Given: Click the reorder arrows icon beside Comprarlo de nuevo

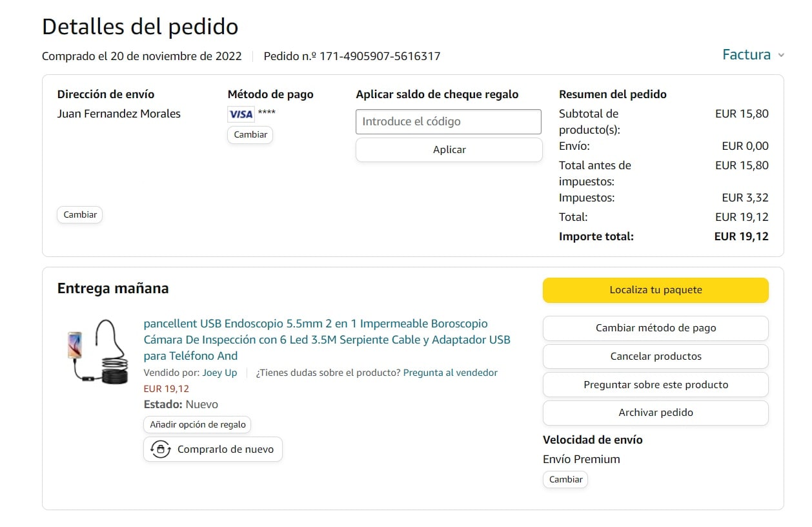Looking at the screenshot, I should [160, 449].
